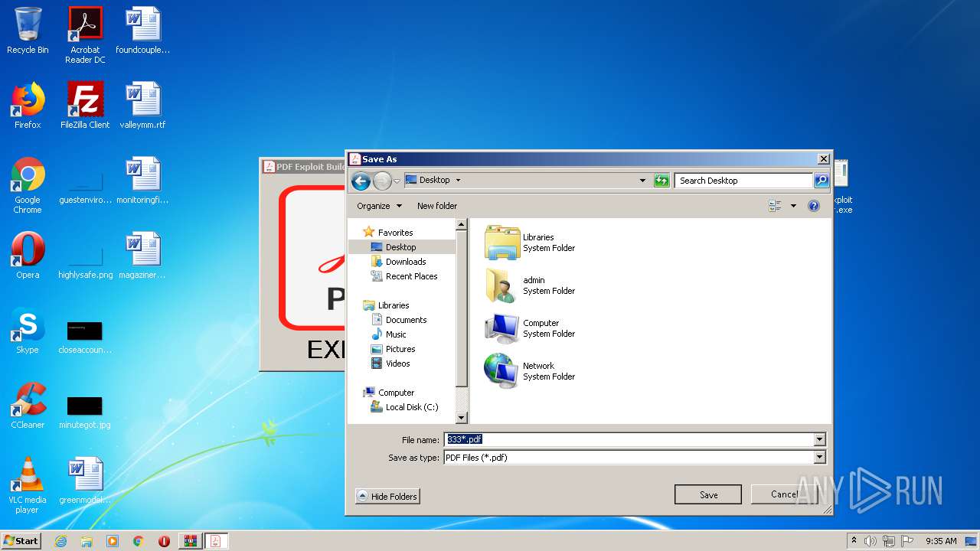980x551 pixels.
Task: Open the File name history dropdown
Action: [x=820, y=439]
